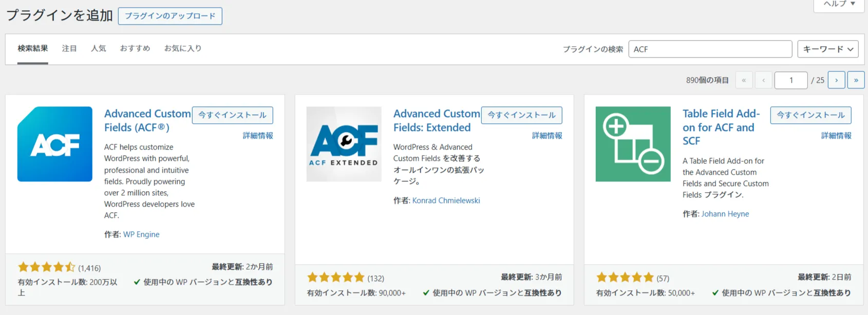Visit author Konrad Chmielewski link
This screenshot has height=315, width=868.
pos(446,200)
